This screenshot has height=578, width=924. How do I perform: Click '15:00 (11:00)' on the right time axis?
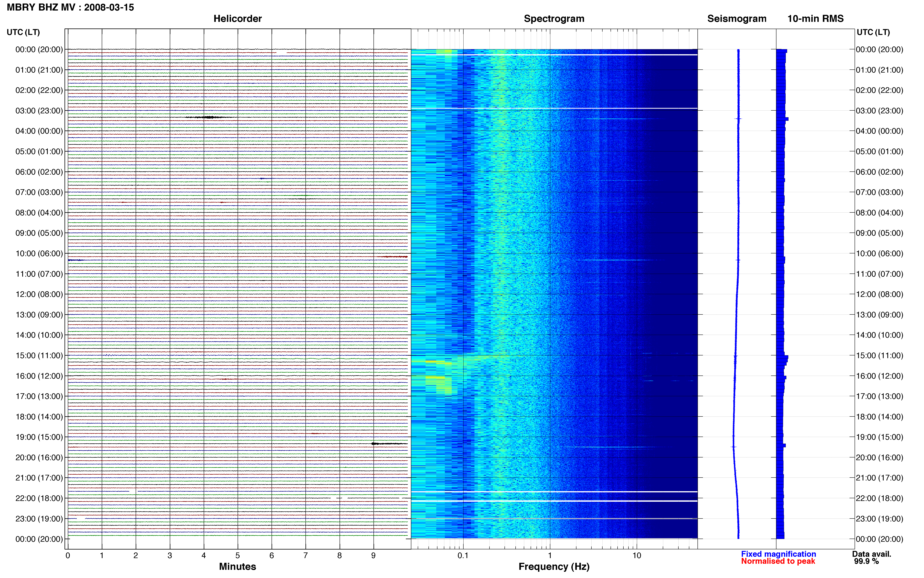click(x=879, y=355)
